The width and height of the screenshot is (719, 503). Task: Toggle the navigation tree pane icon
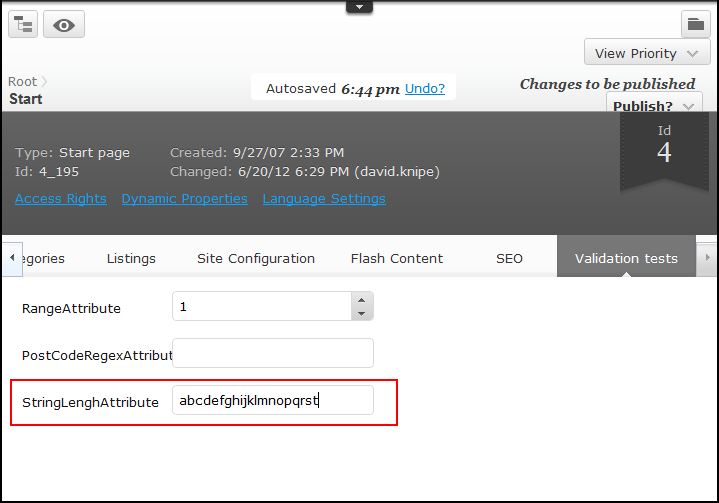[x=23, y=24]
